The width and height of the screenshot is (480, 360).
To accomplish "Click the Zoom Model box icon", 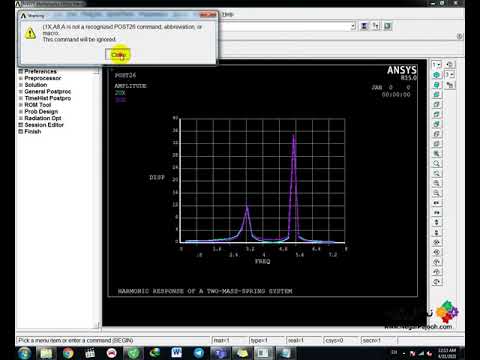I will 437,164.
